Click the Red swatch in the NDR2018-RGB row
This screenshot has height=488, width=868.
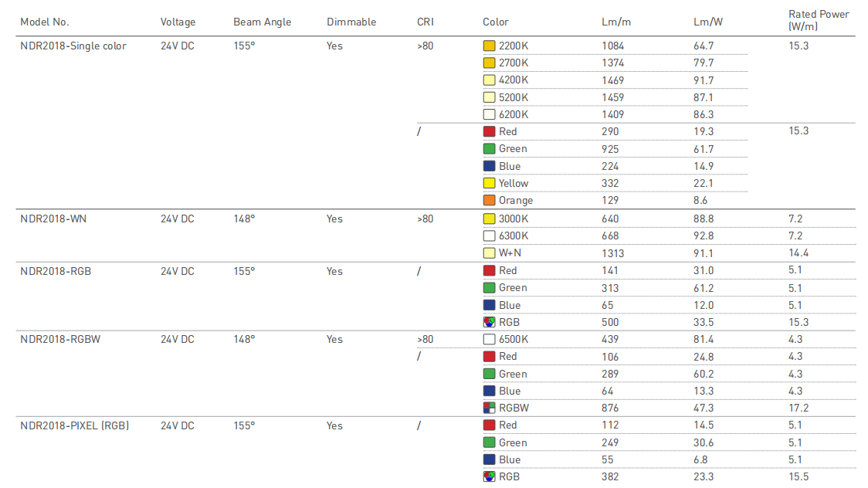489,270
